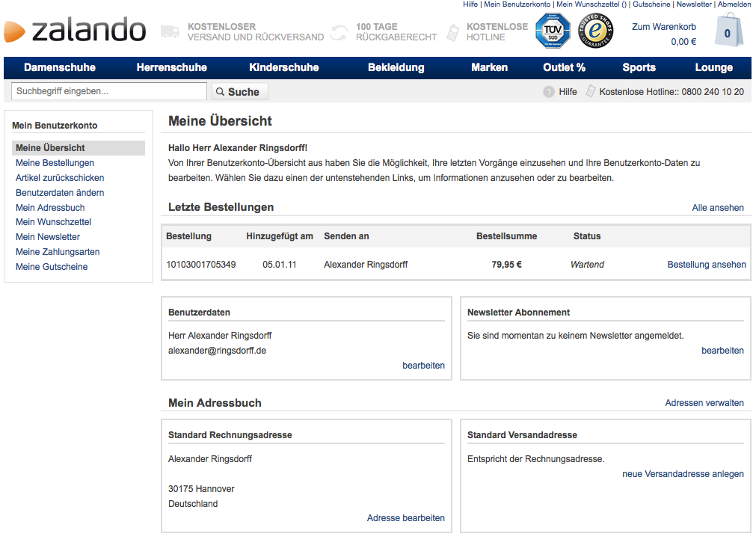Open Bestellung ansehen for the order
756x560 pixels.
(706, 265)
